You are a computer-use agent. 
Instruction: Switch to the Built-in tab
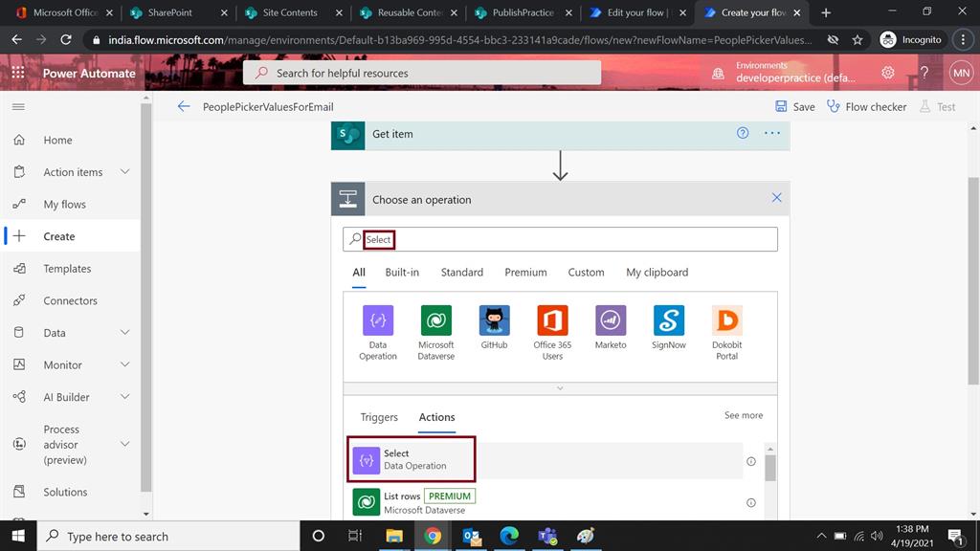(402, 273)
